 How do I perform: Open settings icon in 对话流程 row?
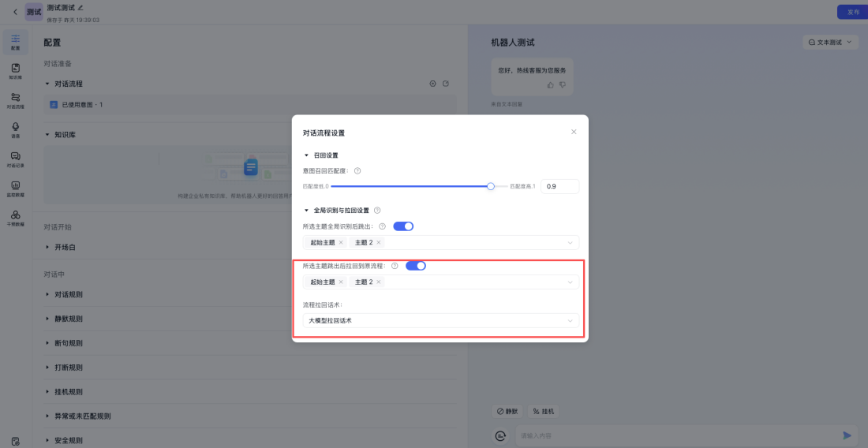click(x=433, y=84)
